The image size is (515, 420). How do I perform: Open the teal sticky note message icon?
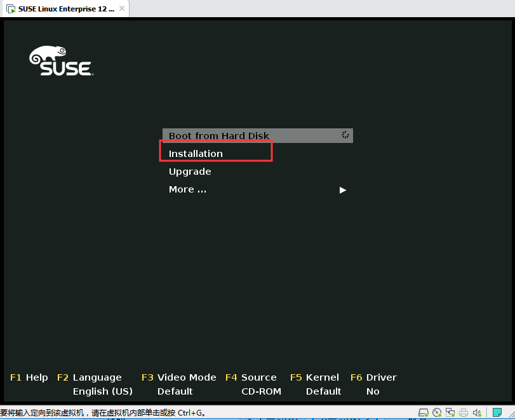498,412
